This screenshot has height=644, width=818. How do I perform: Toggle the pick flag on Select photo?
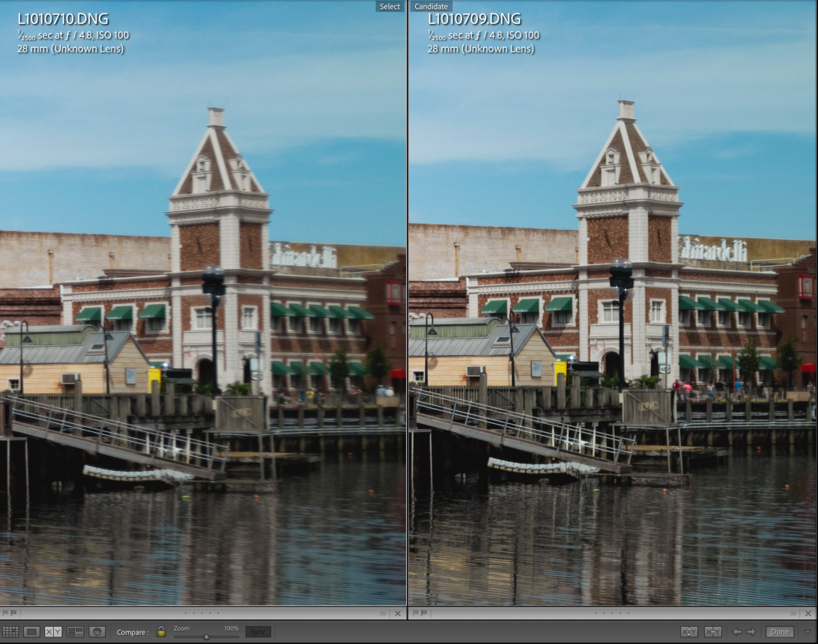[5, 613]
